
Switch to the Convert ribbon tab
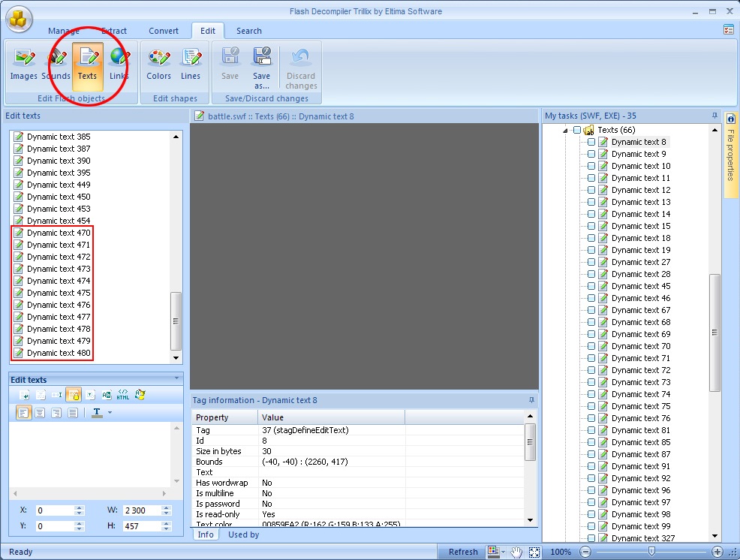pos(164,31)
